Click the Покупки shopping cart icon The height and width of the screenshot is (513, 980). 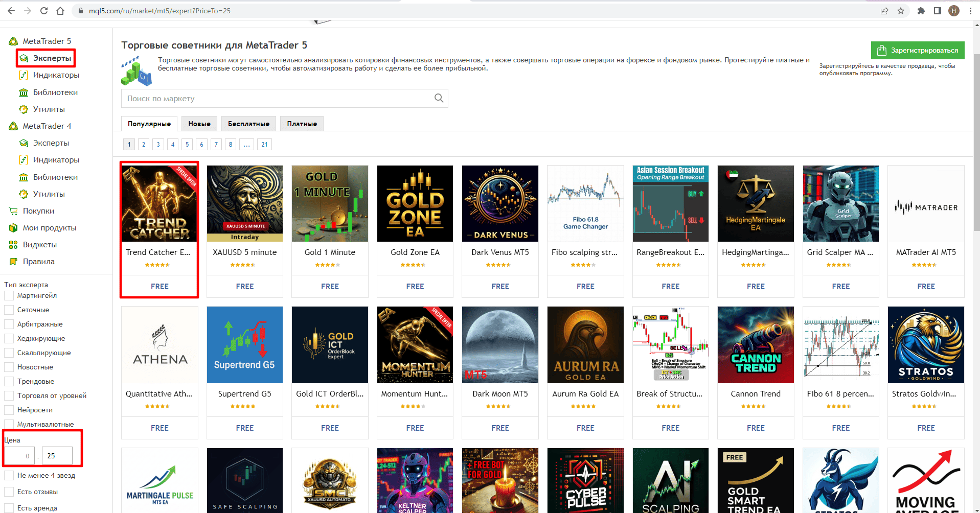click(13, 211)
